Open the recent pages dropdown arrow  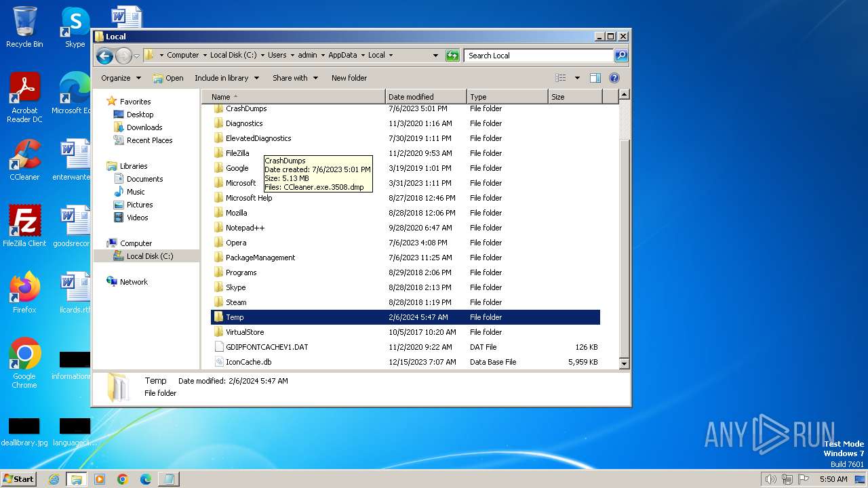136,56
